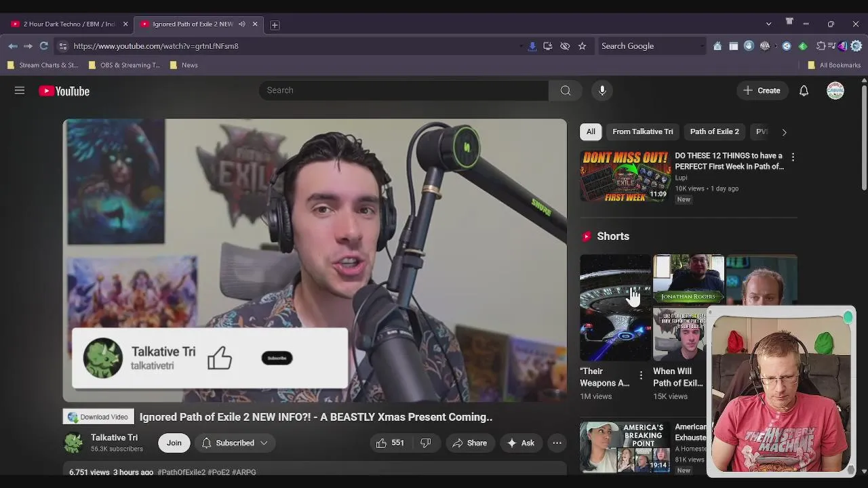This screenshot has width=868, height=488.
Task: Open "When Will Path of Exil..." short title
Action: point(678,377)
